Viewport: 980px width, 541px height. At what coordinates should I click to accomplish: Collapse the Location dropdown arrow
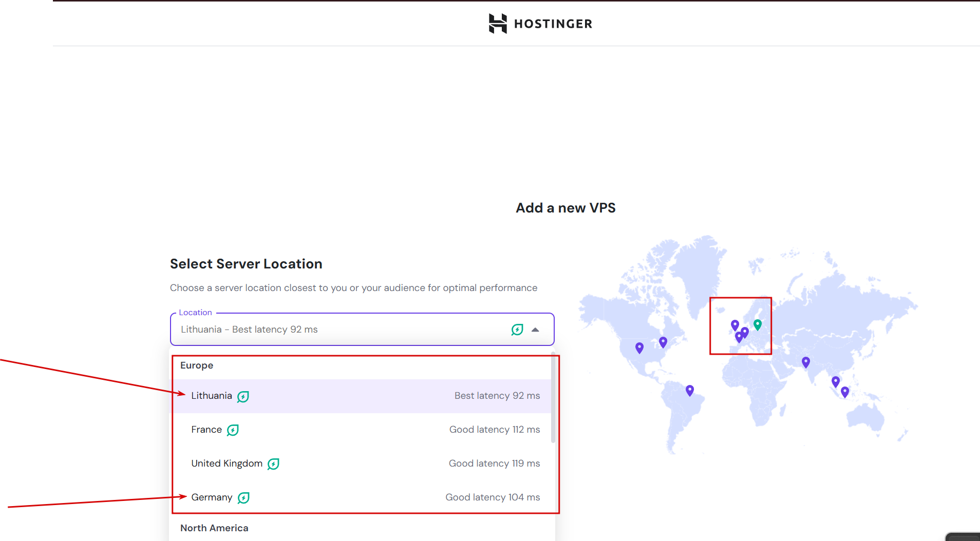point(535,330)
